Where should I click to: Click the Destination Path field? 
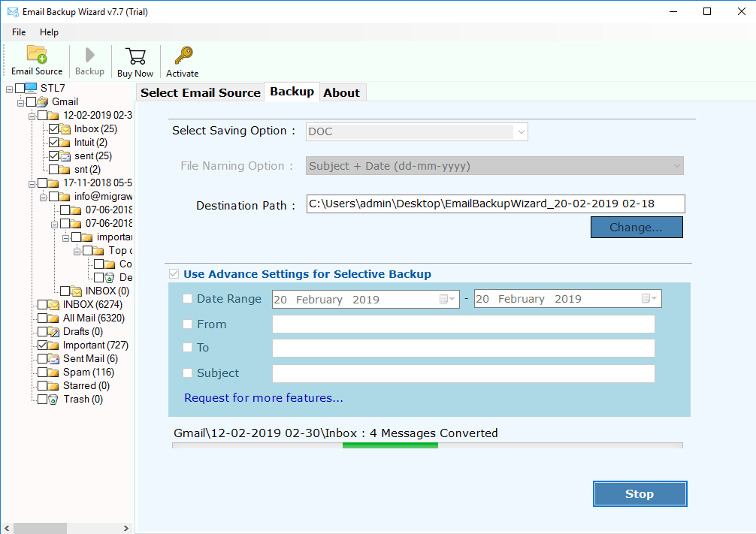click(x=496, y=204)
